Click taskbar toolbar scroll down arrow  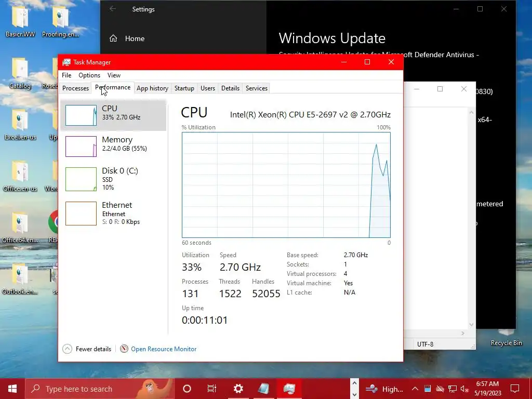click(x=354, y=395)
